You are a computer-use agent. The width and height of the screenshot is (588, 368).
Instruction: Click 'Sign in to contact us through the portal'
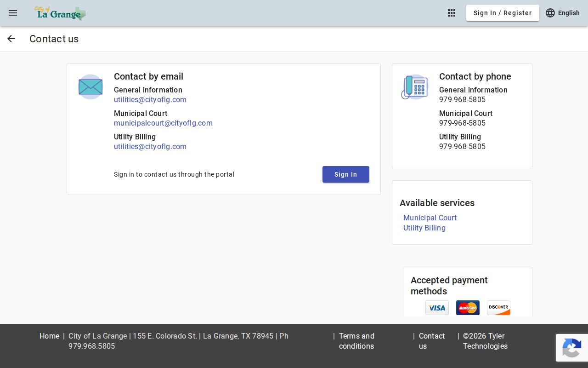(x=174, y=174)
